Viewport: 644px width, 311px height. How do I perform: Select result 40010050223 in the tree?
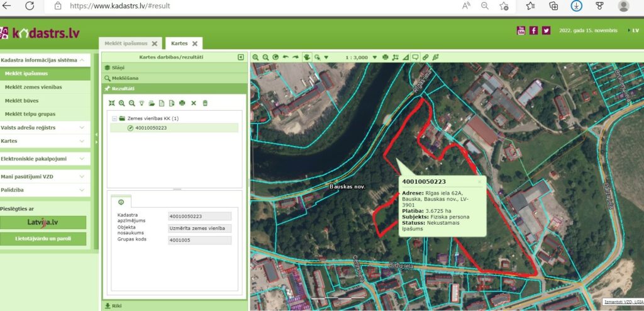(151, 128)
